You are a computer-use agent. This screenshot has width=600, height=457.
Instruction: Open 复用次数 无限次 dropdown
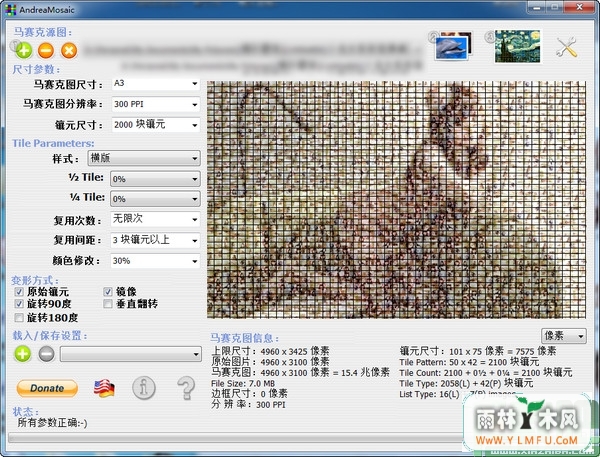coord(155,219)
